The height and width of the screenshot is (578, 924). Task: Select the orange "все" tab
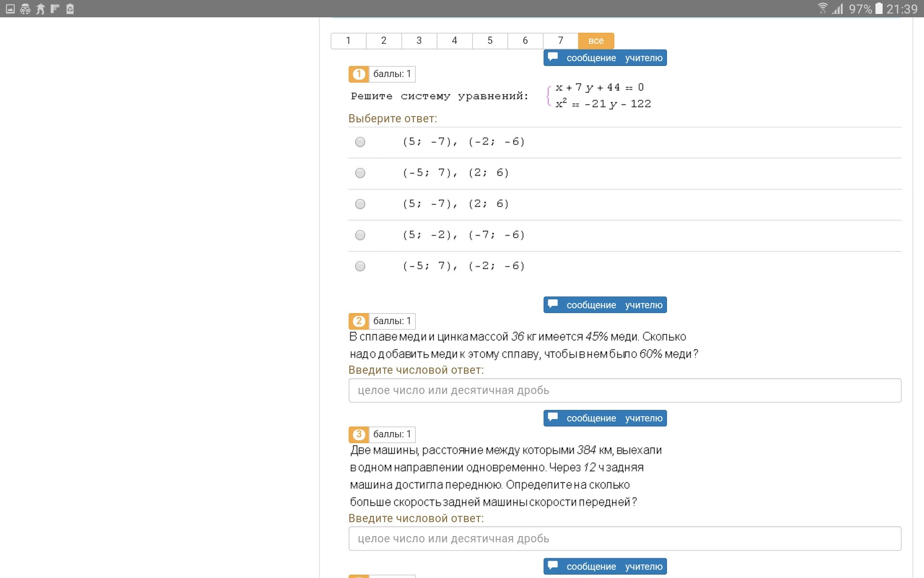click(x=596, y=41)
